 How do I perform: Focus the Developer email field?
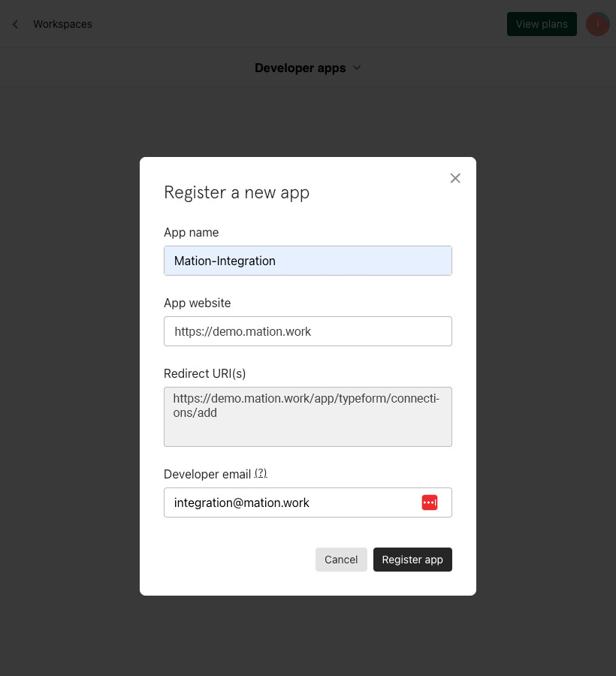(308, 502)
